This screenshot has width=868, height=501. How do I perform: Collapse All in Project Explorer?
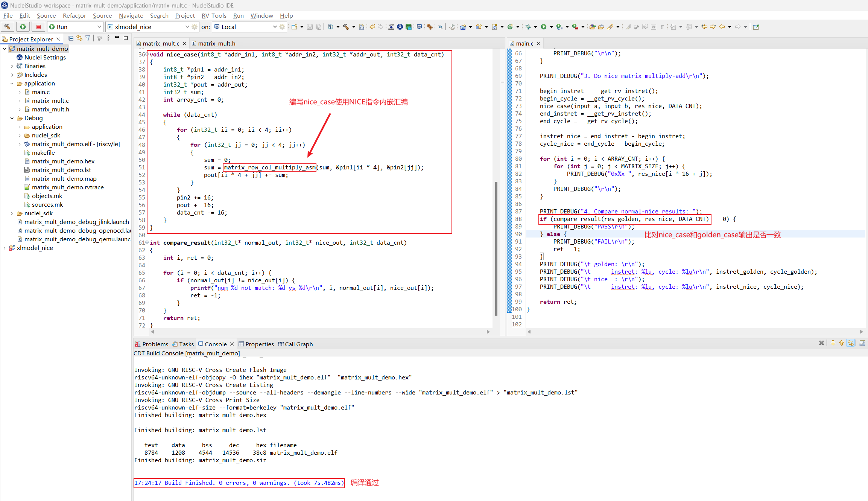click(x=71, y=38)
